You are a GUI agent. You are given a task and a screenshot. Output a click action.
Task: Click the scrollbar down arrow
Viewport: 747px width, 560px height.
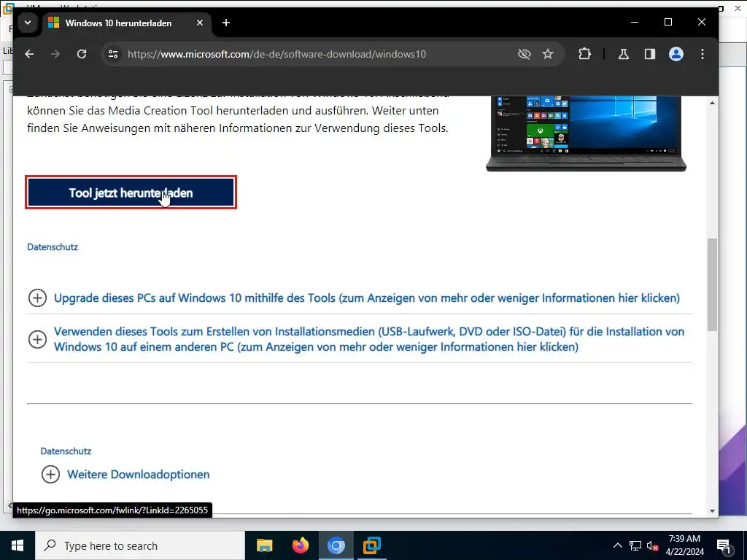pyautogui.click(x=712, y=511)
